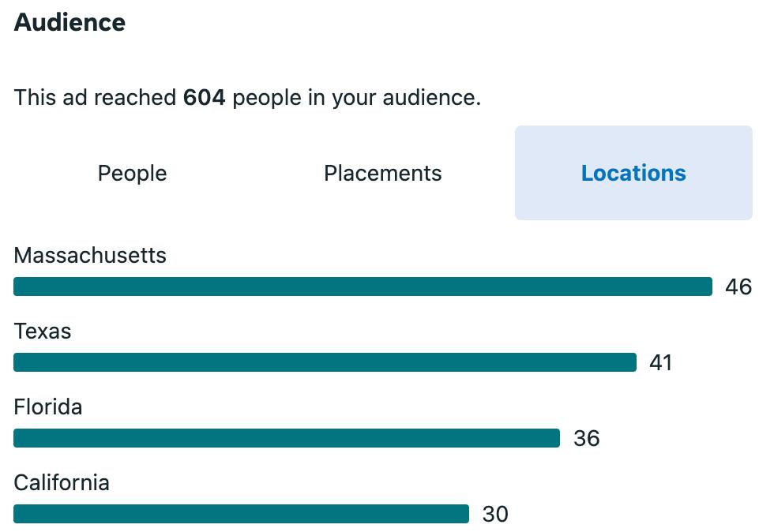The image size is (774, 532).
Task: Click the value 41 beside Texas bar
Action: tap(660, 363)
